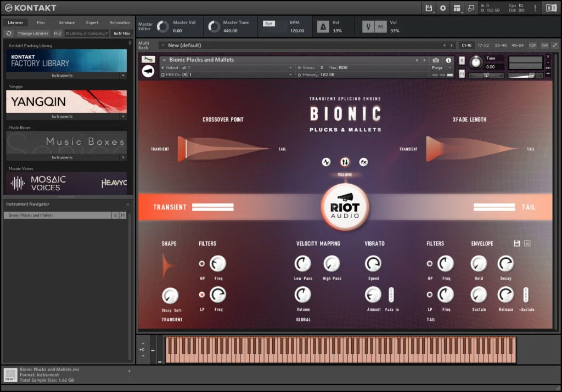Screen dimensions: 562x392
Task: Open the Bionic Plucks instrument name dropdown arrow
Action: coord(164,60)
